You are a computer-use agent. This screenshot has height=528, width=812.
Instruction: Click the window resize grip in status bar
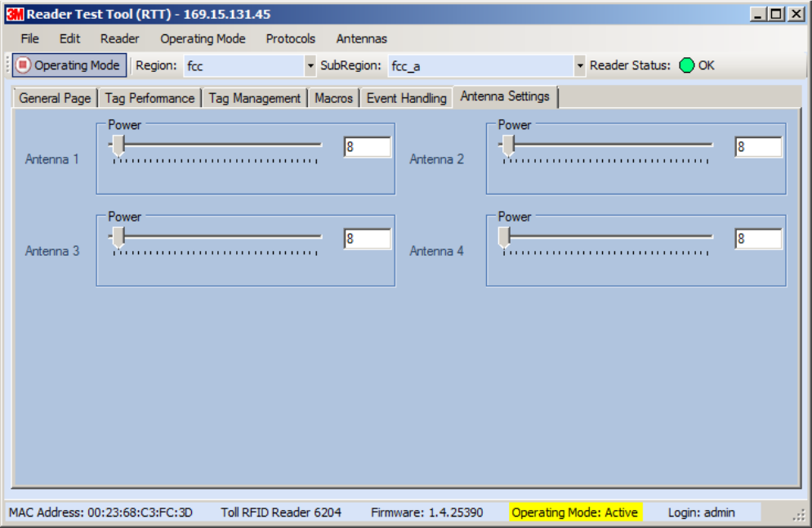click(x=800, y=515)
